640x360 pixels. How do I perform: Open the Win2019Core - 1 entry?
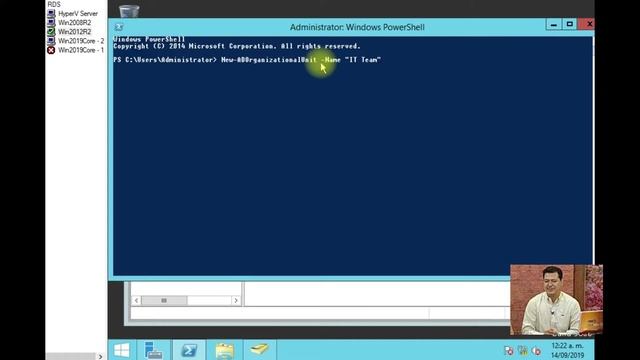(x=81, y=50)
